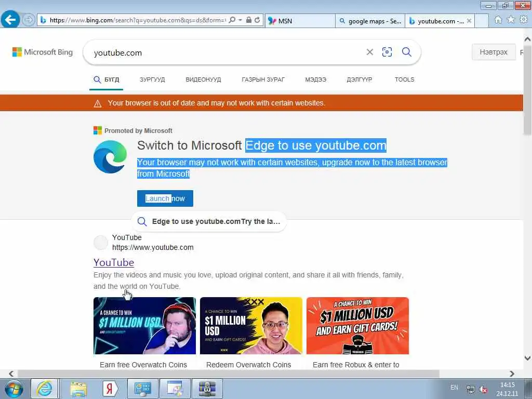This screenshot has width=532, height=399.
Task: Launch Yandex browser from taskbar
Action: [x=110, y=389]
